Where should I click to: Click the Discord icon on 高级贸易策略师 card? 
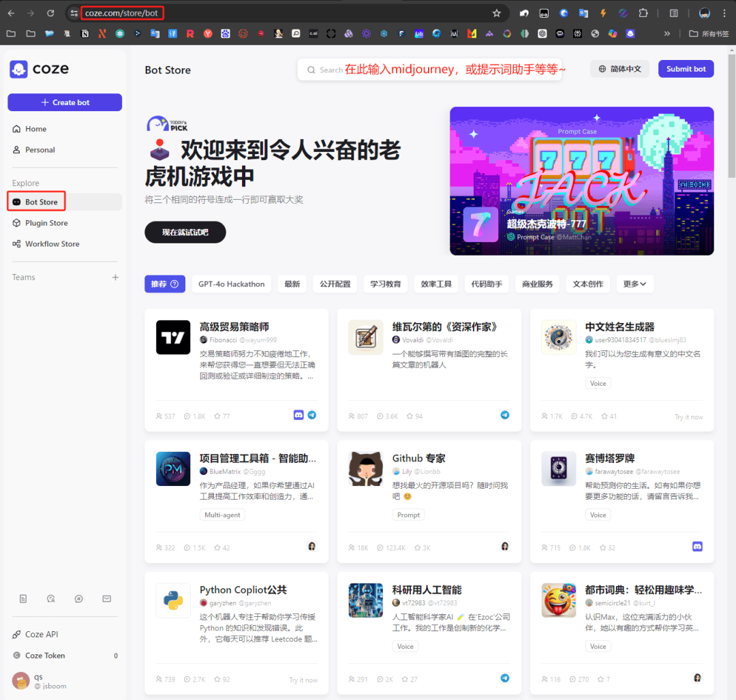coord(298,414)
